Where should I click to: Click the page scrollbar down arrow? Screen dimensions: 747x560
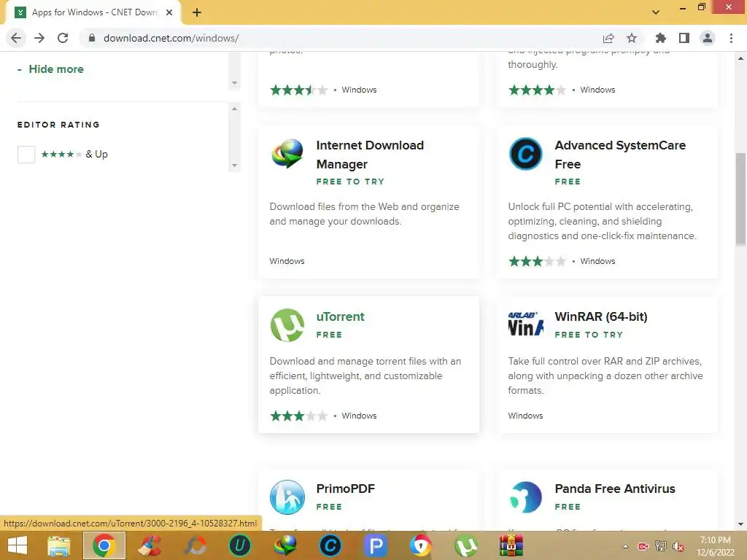[x=741, y=524]
